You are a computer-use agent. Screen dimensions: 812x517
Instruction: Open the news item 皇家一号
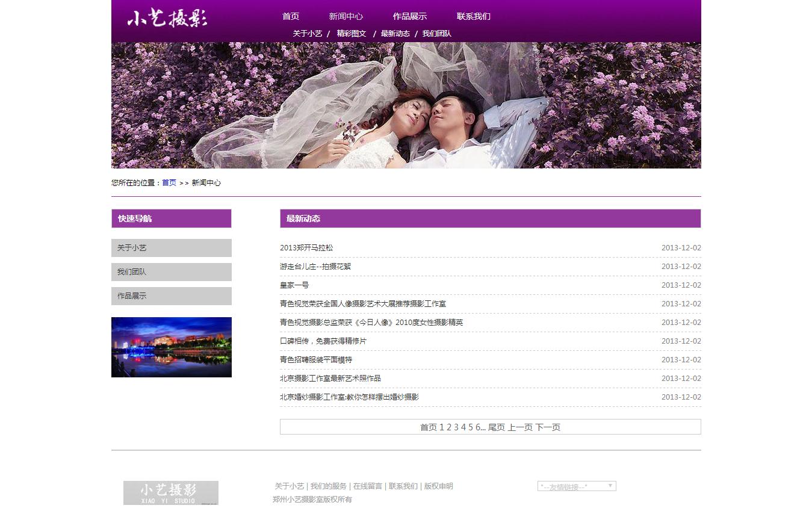coord(294,285)
